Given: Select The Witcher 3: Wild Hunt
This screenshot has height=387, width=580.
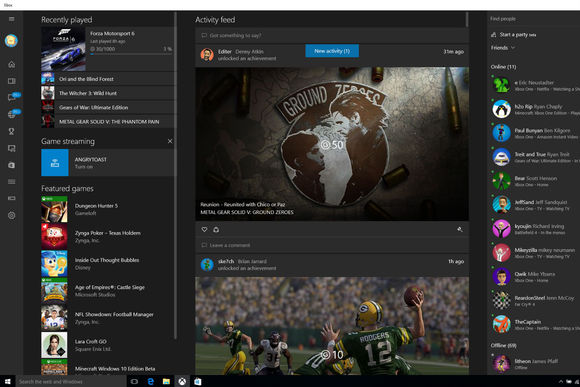Looking at the screenshot, I should click(107, 93).
